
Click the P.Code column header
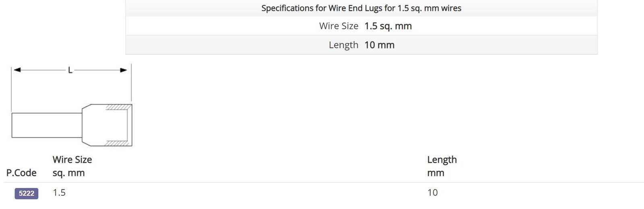pyautogui.click(x=21, y=173)
